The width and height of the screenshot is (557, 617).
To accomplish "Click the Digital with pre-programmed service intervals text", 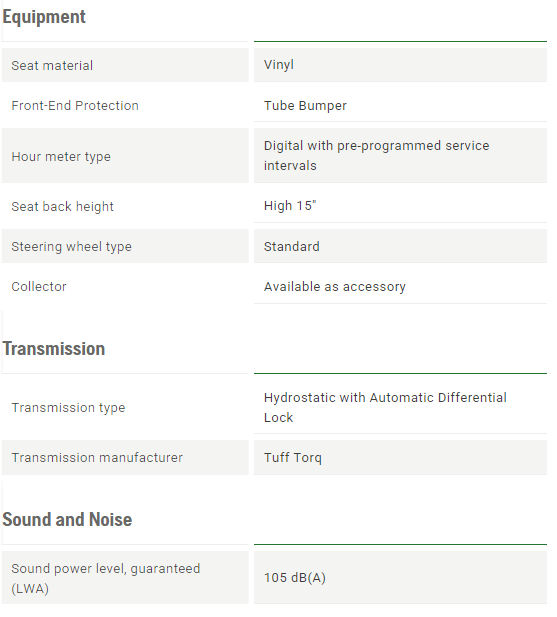I will click(376, 155).
